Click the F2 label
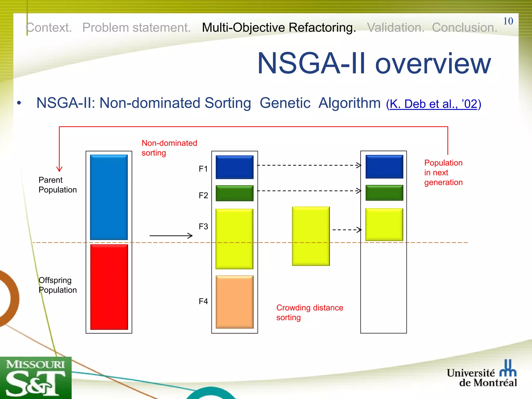Viewport: 532px width, 399px height. (x=203, y=195)
